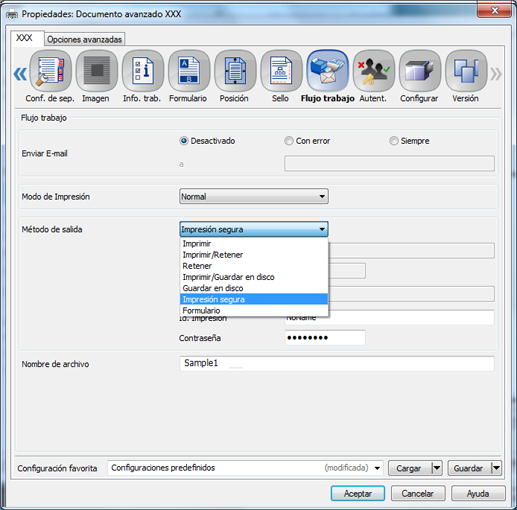This screenshot has height=510, width=517.
Task: Select the Imagen icon
Action: (x=97, y=71)
